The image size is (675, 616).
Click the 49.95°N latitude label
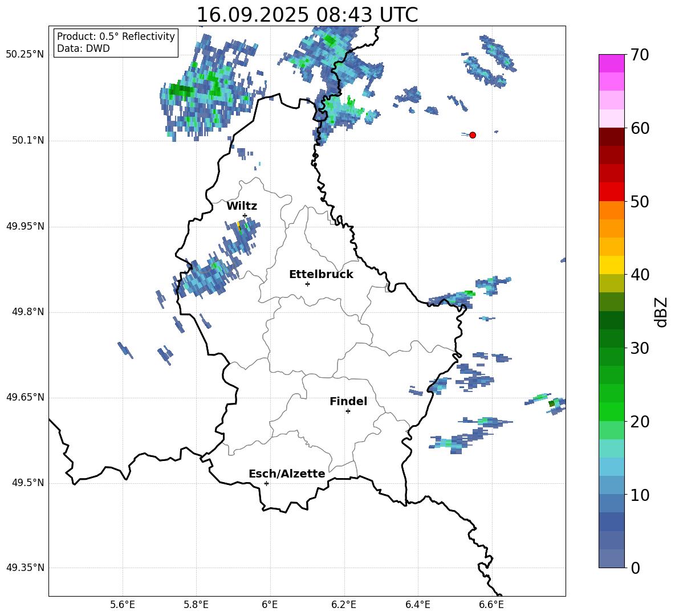(x=25, y=226)
